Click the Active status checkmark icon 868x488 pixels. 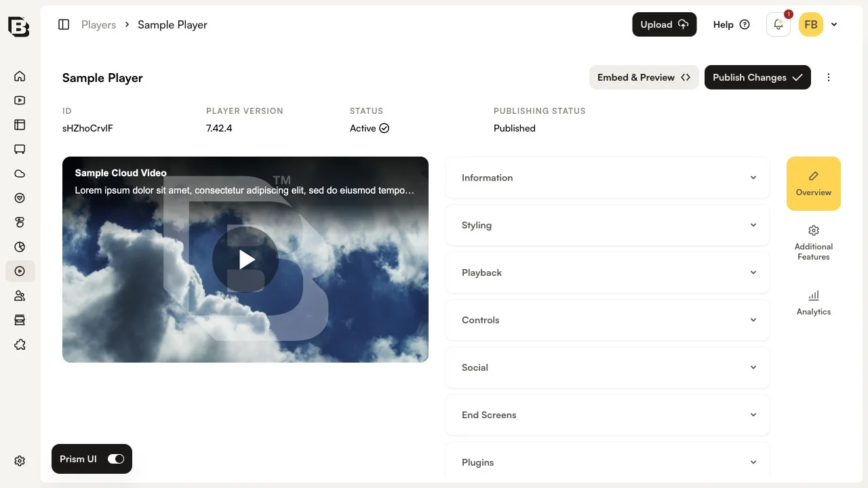tap(384, 128)
